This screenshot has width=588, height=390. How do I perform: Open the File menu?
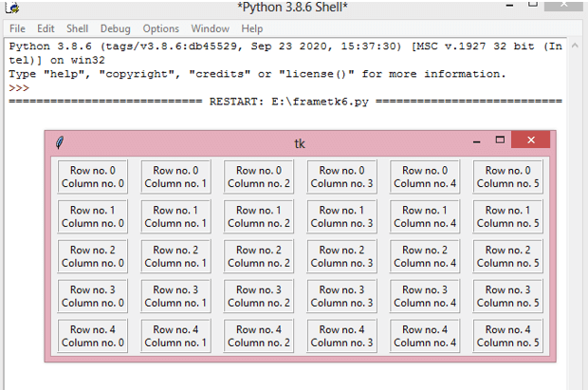click(x=17, y=28)
